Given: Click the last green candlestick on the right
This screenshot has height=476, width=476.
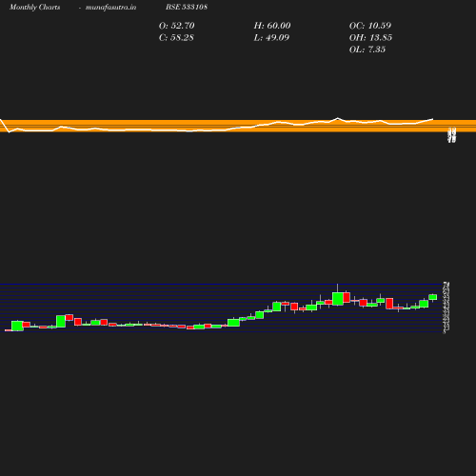Looking at the screenshot, I should point(433,297).
